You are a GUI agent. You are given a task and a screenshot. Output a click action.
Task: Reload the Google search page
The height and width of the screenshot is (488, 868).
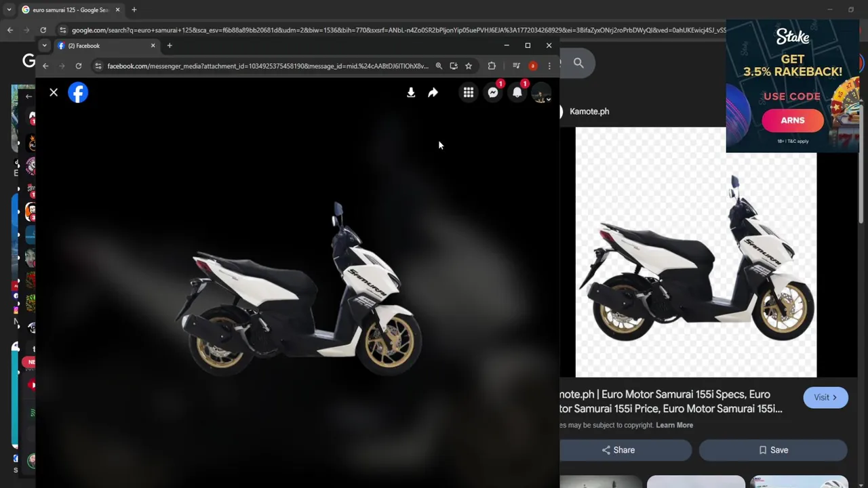click(43, 30)
